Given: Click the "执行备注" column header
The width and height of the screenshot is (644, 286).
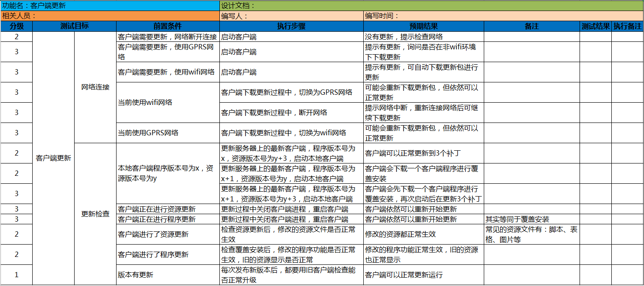Looking at the screenshot, I should (x=627, y=26).
